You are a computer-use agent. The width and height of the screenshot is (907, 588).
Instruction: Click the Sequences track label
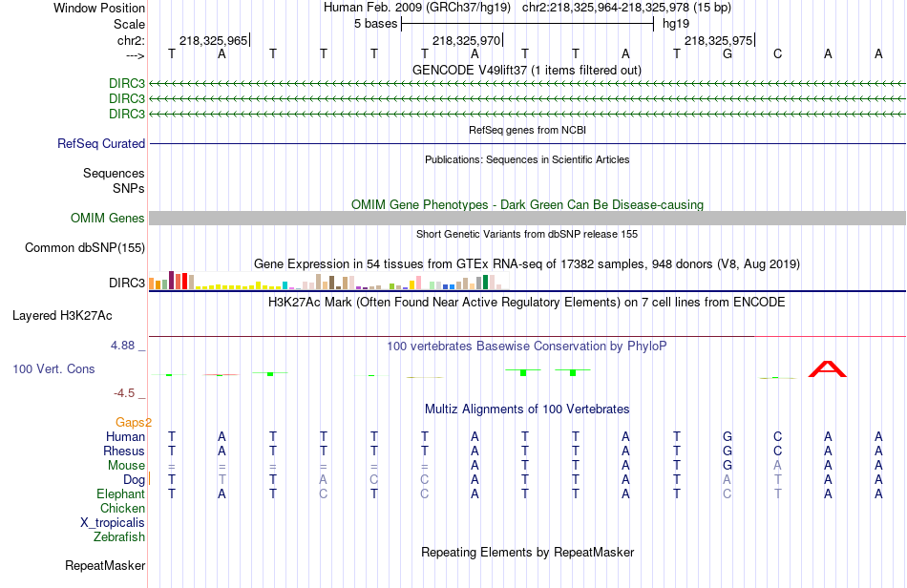(114, 173)
